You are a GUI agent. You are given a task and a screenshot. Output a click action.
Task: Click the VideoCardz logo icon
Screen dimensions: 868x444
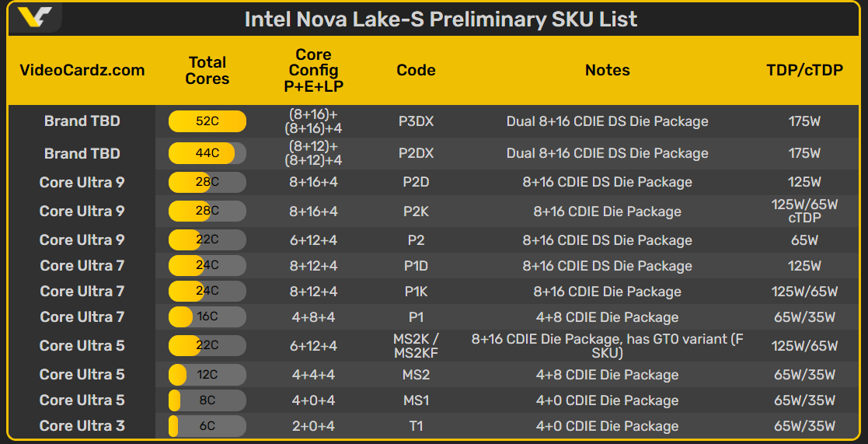point(34,16)
